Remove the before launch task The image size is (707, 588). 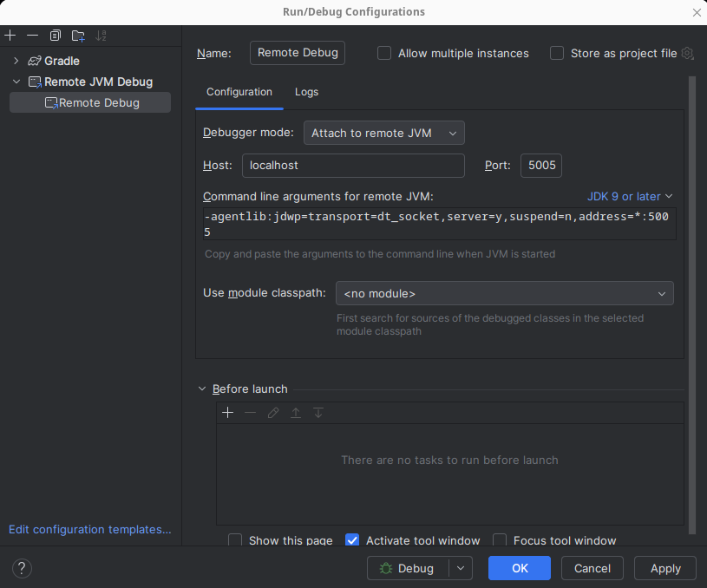click(x=250, y=413)
